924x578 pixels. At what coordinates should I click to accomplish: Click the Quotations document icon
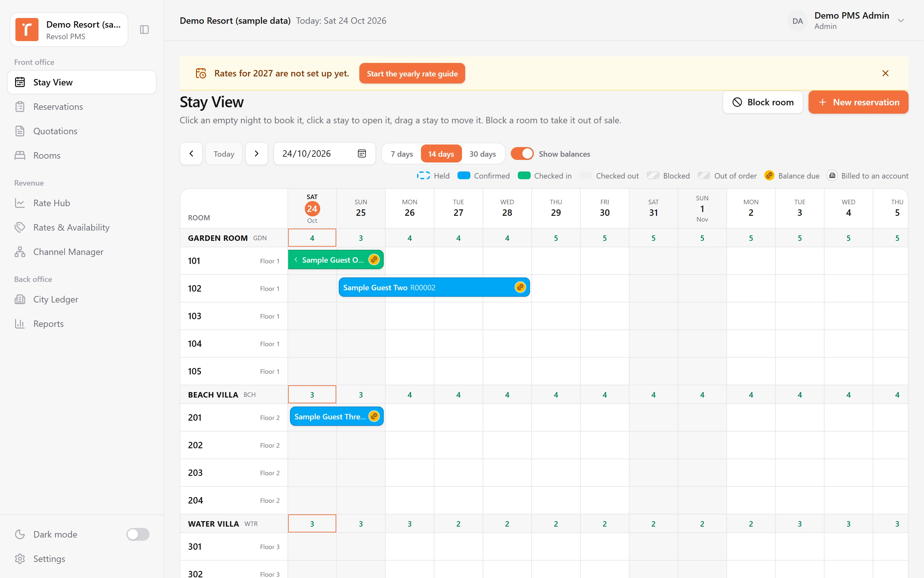[x=20, y=131]
